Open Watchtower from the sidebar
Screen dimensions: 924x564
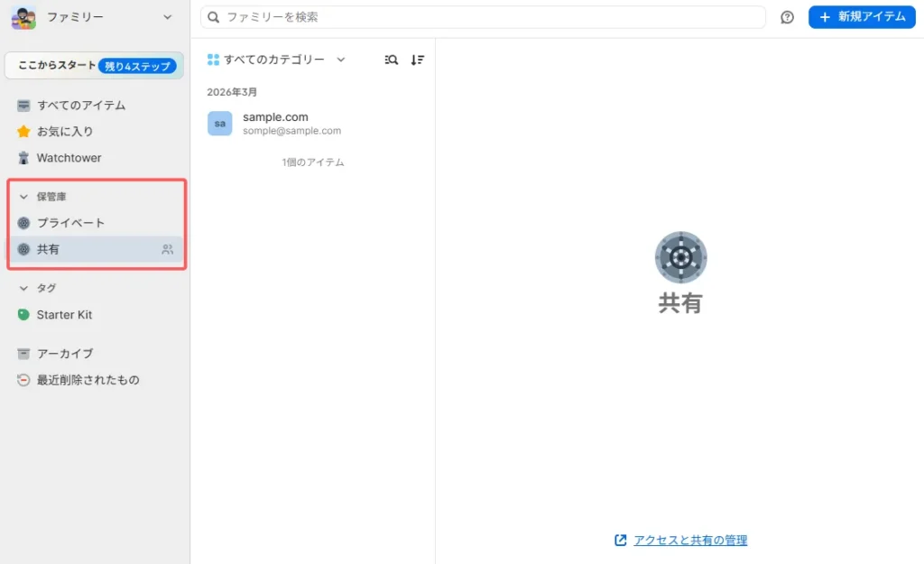[69, 158]
